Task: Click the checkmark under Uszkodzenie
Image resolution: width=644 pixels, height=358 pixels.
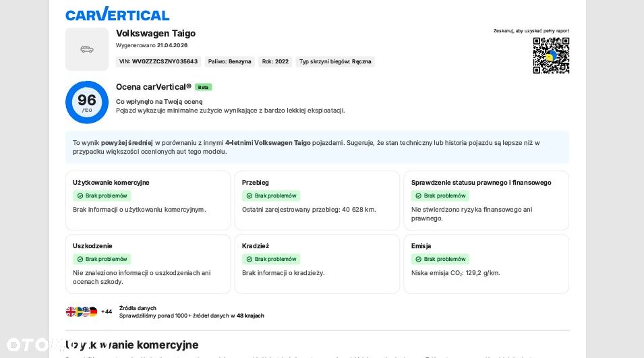Action: tap(80, 259)
